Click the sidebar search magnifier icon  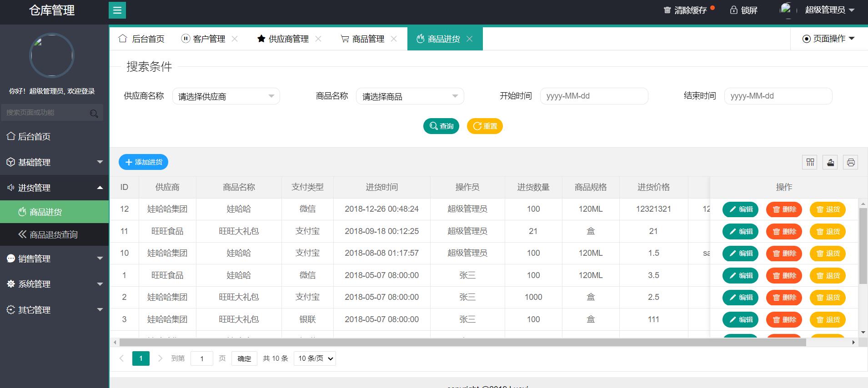[94, 113]
